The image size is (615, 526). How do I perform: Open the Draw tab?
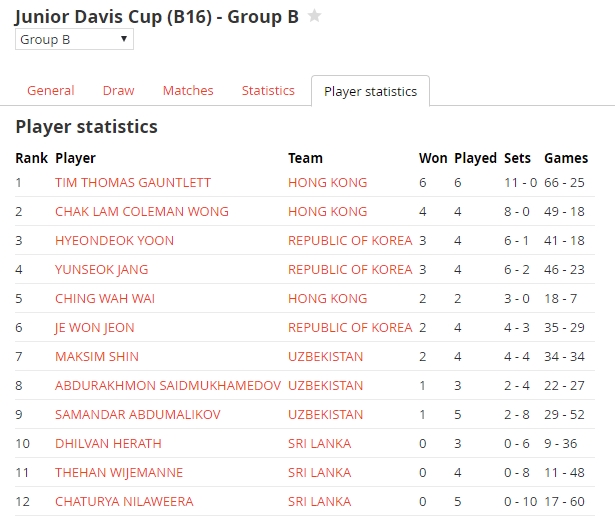coord(118,91)
